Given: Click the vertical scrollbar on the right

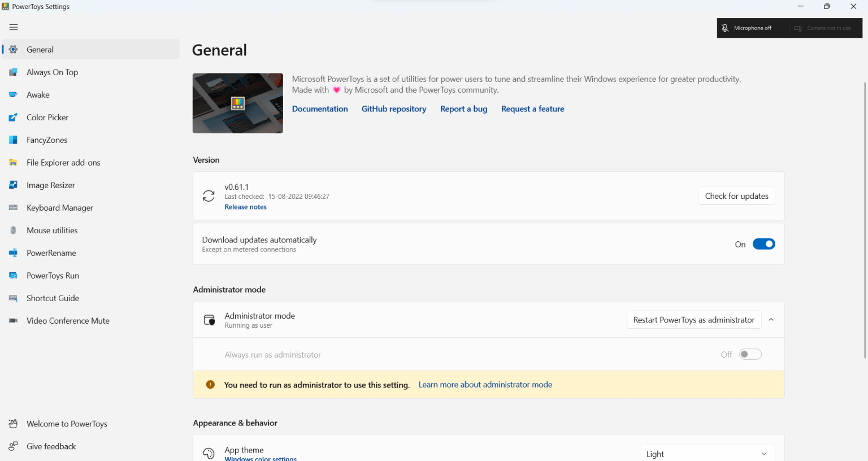Looking at the screenshot, I should click(865, 220).
